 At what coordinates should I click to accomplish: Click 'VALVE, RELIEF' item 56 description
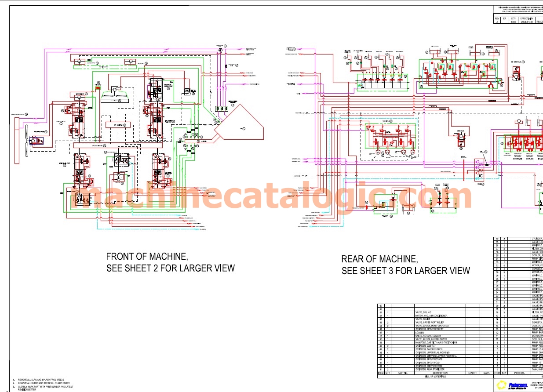(x=423, y=319)
